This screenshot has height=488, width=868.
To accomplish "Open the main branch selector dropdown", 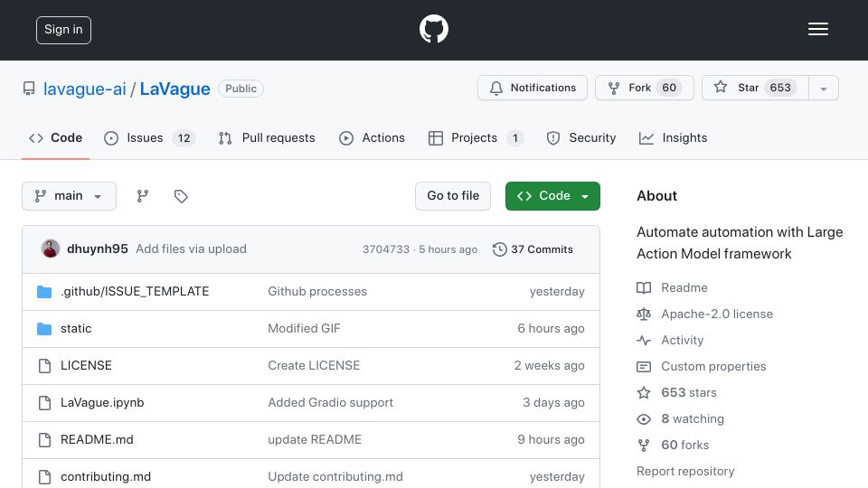I will tap(70, 196).
